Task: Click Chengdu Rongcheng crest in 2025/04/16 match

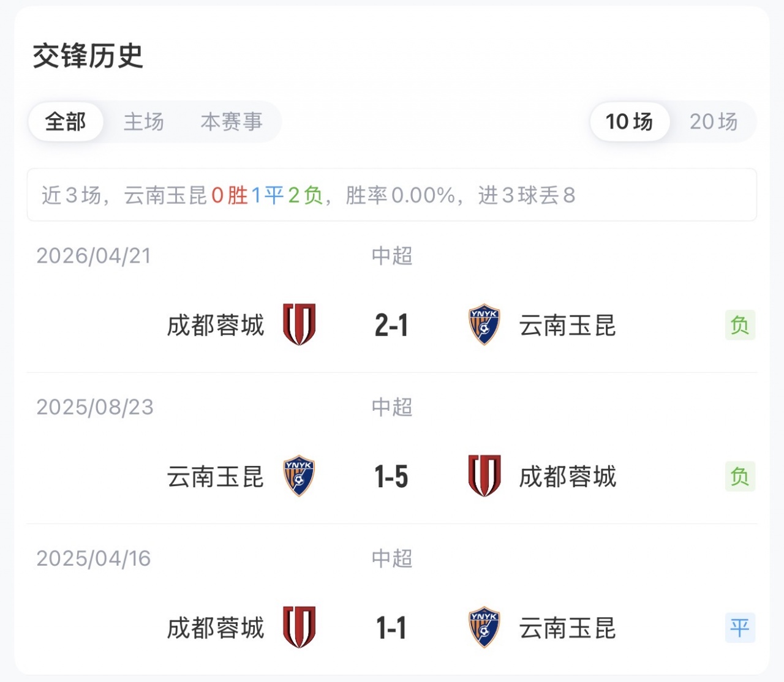Action: [299, 627]
